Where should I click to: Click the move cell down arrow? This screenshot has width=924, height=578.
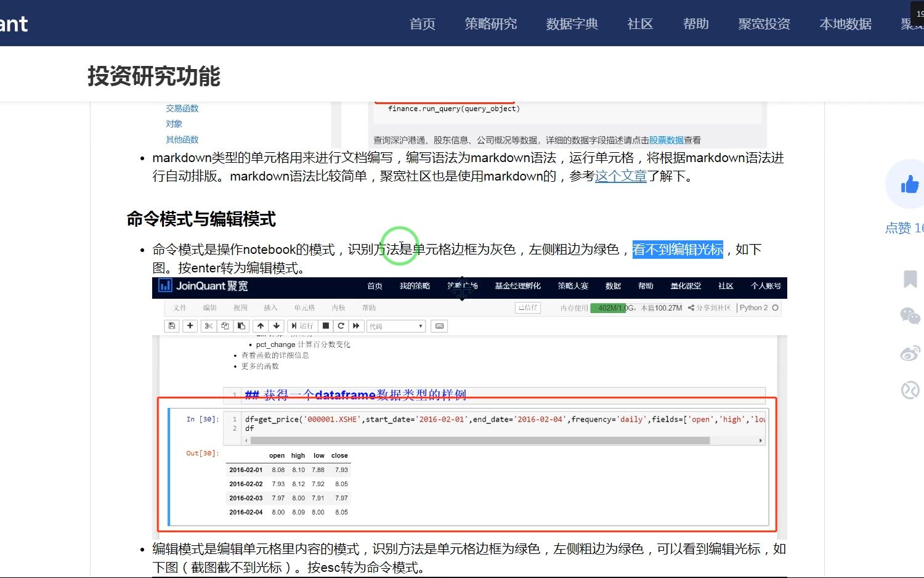[277, 326]
